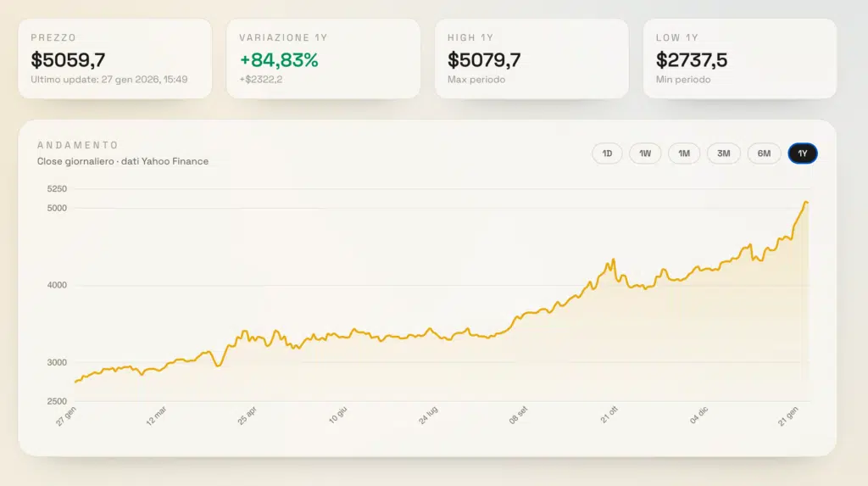
Task: Open the HIGH 1Y card
Action: [x=531, y=59]
